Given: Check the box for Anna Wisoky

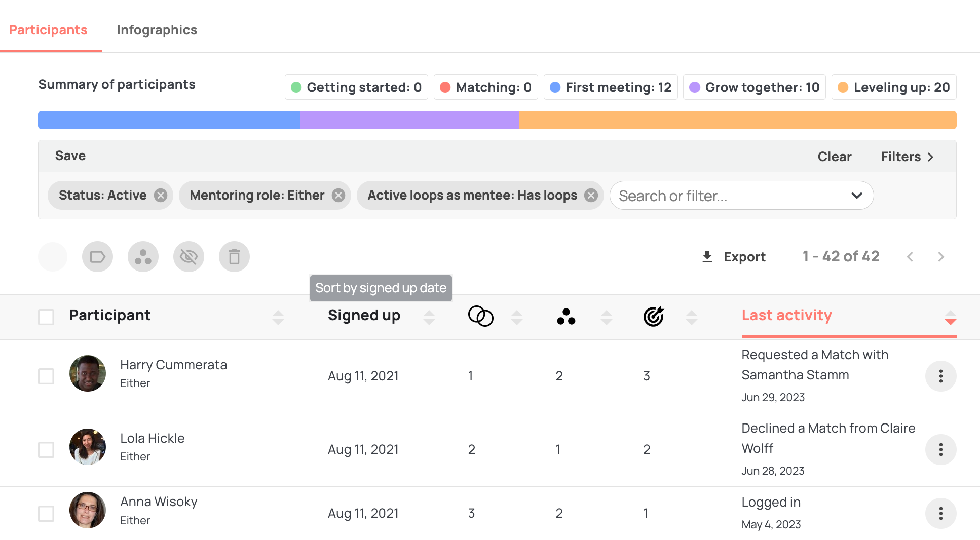Looking at the screenshot, I should [46, 514].
